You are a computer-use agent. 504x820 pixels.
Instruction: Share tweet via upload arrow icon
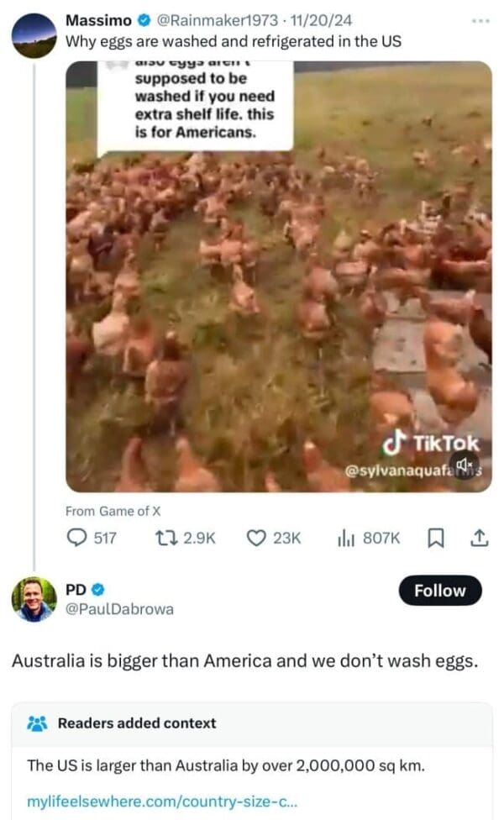pyautogui.click(x=479, y=538)
